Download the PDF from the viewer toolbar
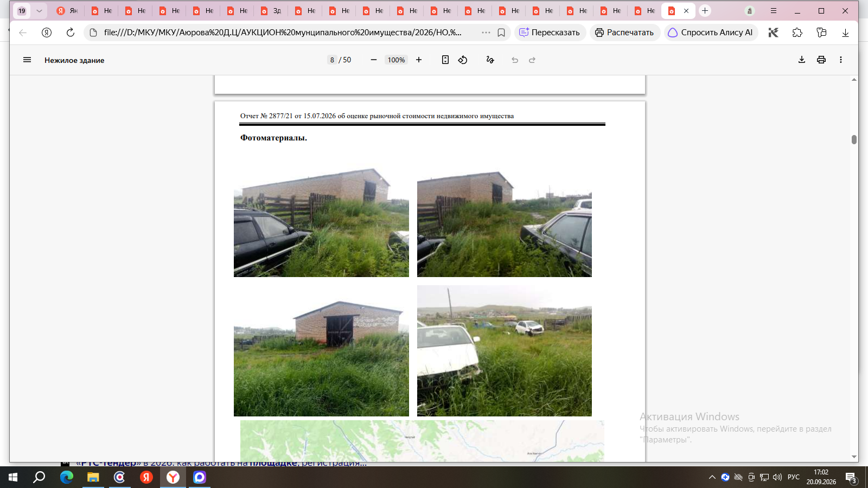The image size is (868, 488). point(802,60)
